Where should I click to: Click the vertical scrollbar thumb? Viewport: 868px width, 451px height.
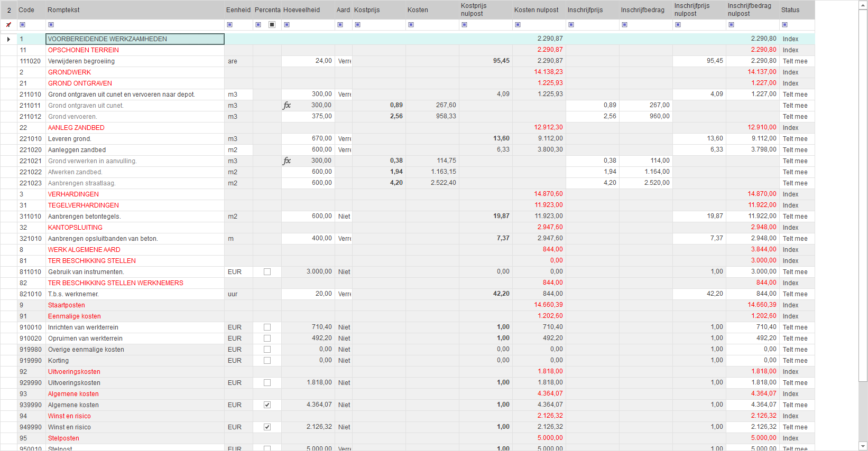click(863, 195)
